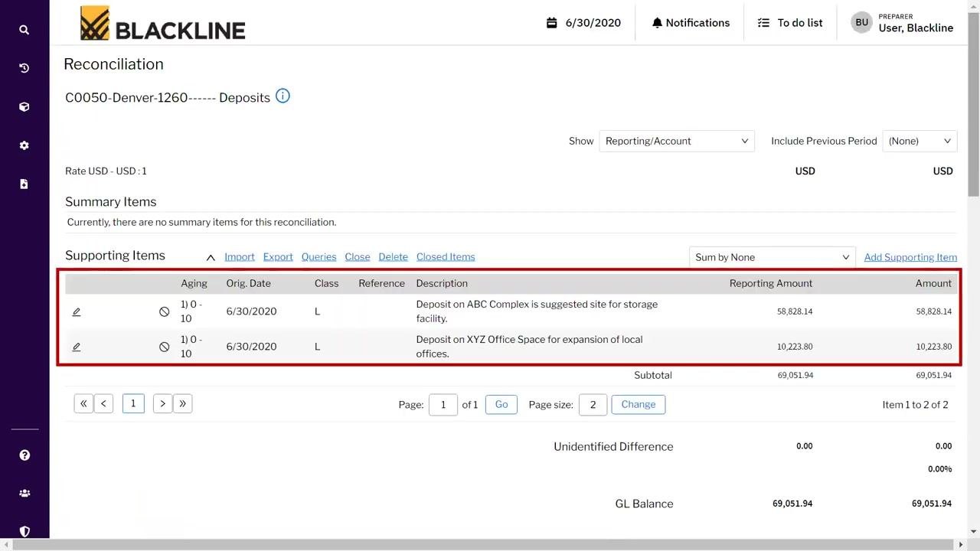
Task: Open the calendar period icon
Action: [551, 23]
